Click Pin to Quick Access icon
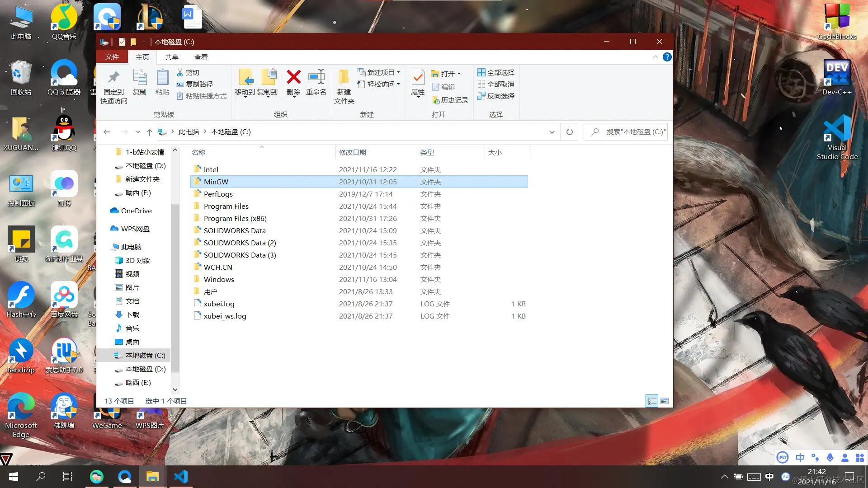The image size is (868, 488). point(113,77)
